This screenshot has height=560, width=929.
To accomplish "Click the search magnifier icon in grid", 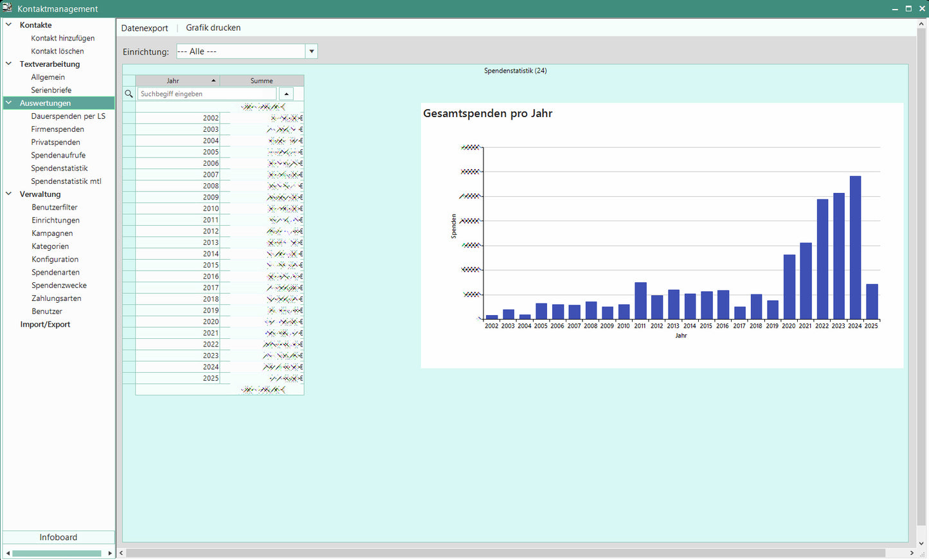I will pos(129,94).
